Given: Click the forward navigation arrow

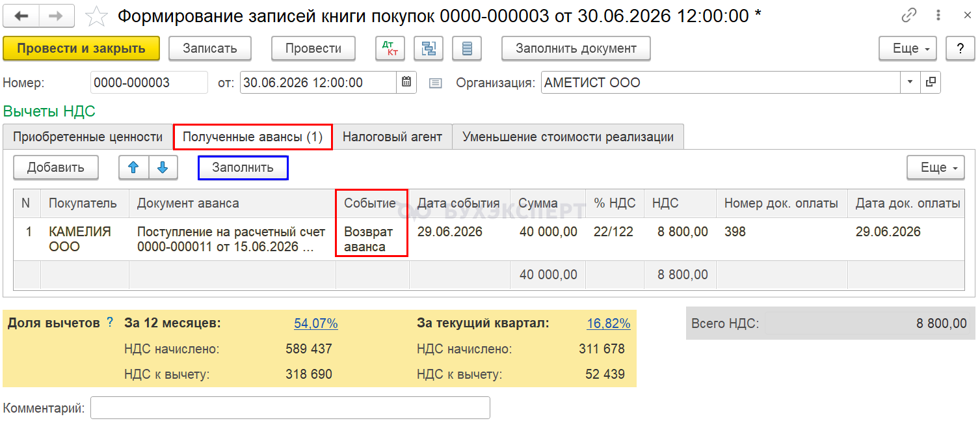Looking at the screenshot, I should click(57, 16).
